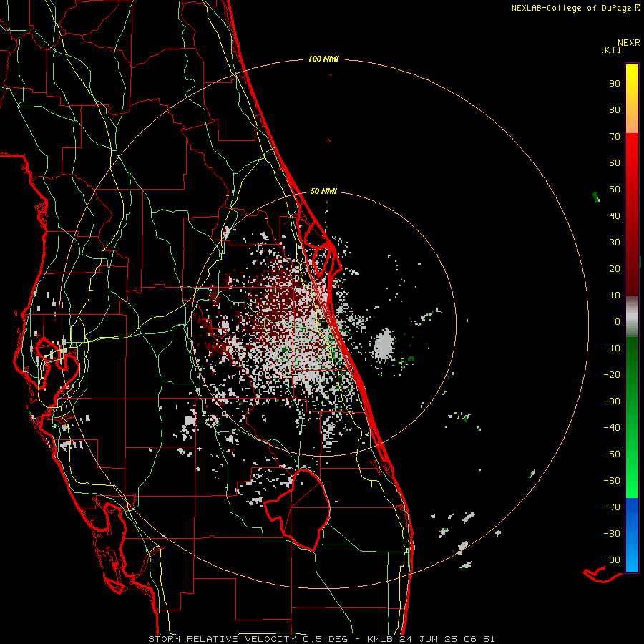Click the 60 knot scale label
The height and width of the screenshot is (644, 644).
615,162
